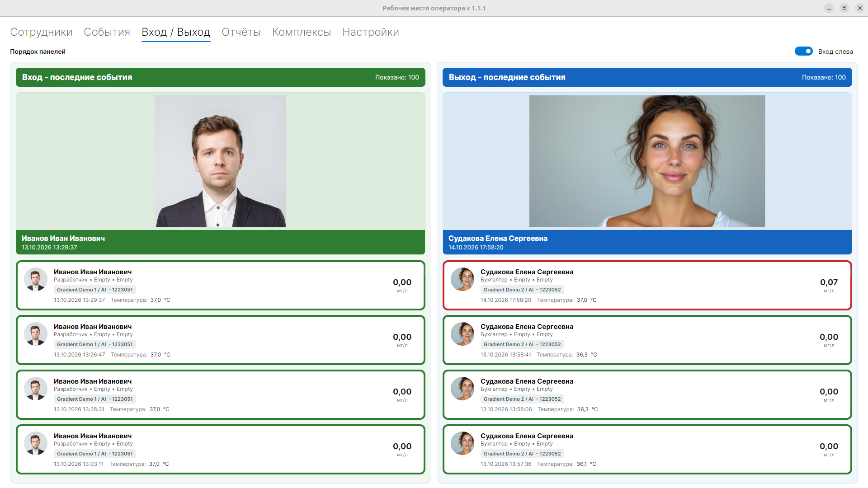Click temperature 36,1 °C in 13:57:36 event
The height and width of the screenshot is (488, 868).
pos(586,464)
